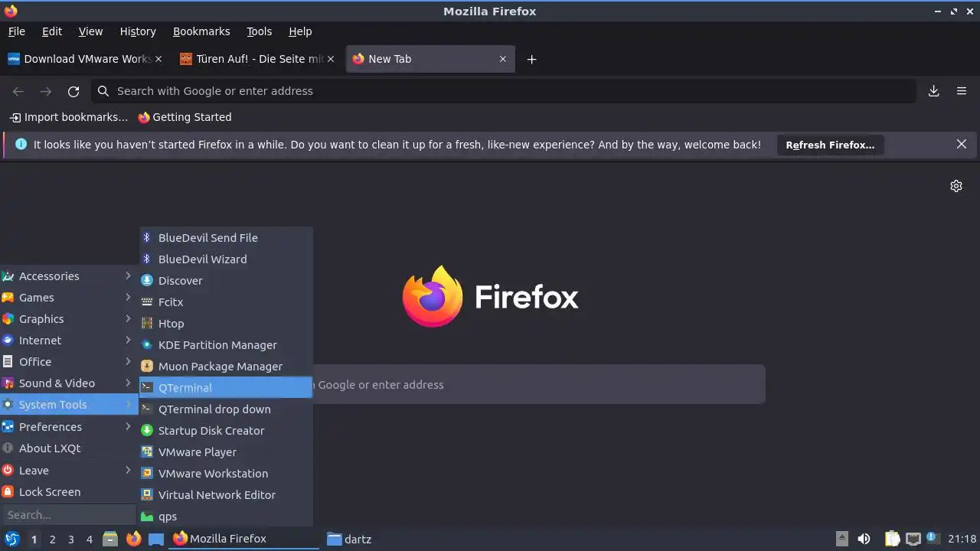
Task: Expand the Graphics submenu
Action: point(68,319)
